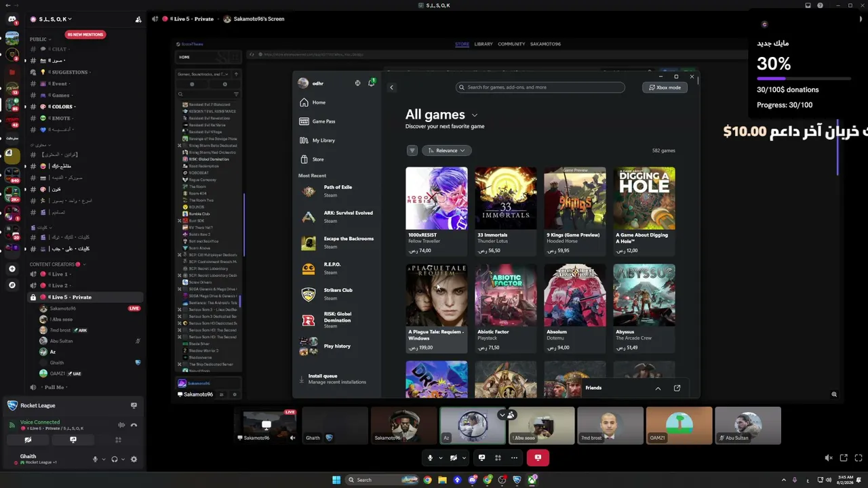Switch to COMMUNITY tab in Steam window
The image size is (868, 488).
[x=511, y=44]
